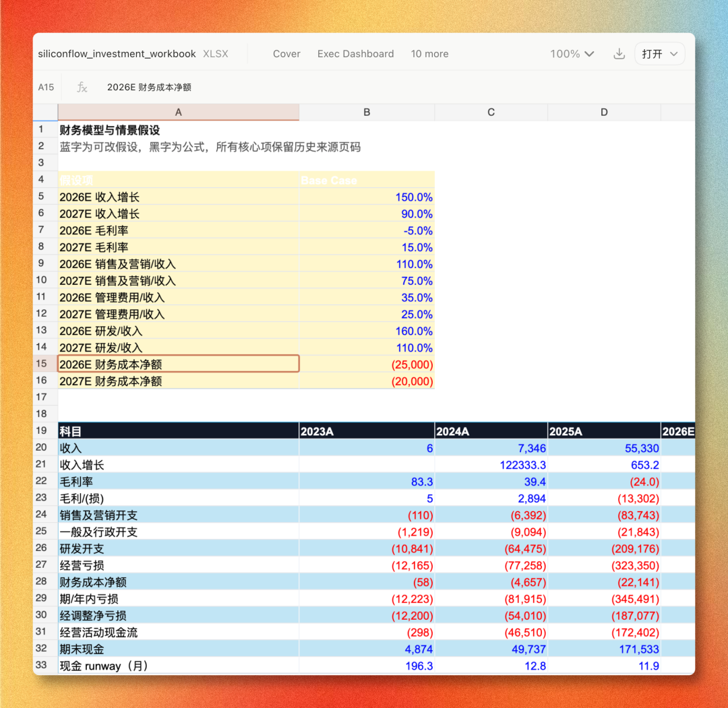Open the zoom level dropdown at 100%

[x=572, y=54]
